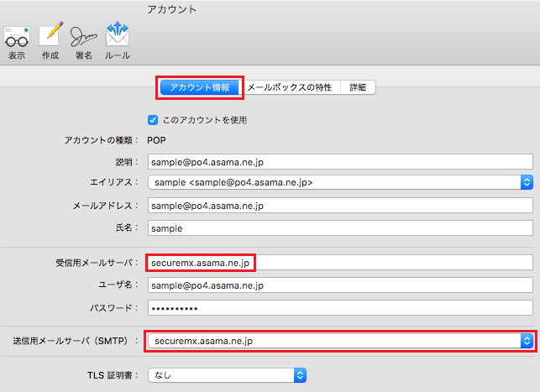540x392 pixels.
Task: Open the 送信用メールサーバ (SMTP) dropdown
Action: 340,341
